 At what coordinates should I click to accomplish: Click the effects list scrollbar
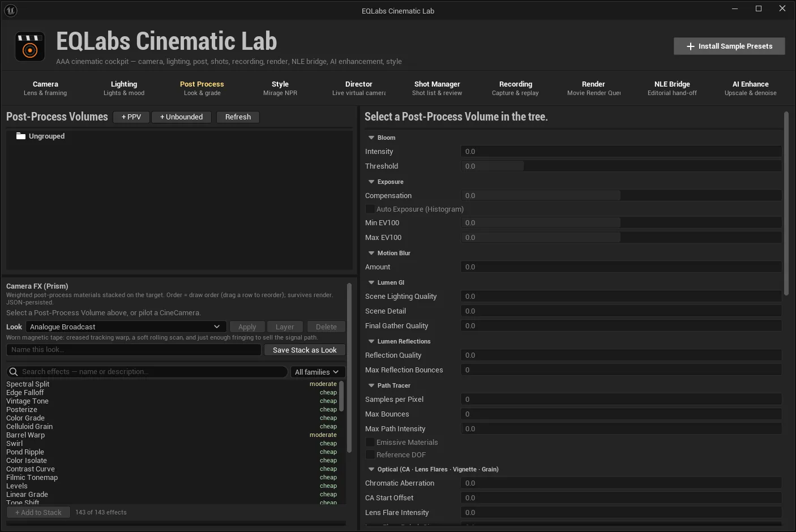341,396
